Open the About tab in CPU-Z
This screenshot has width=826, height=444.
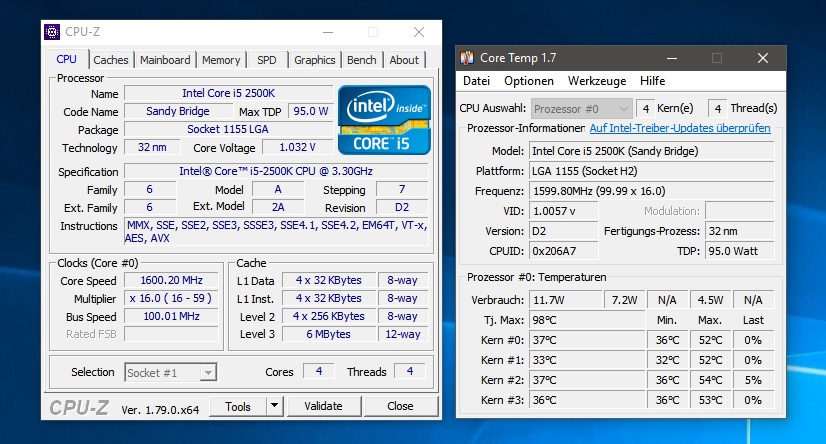click(404, 60)
